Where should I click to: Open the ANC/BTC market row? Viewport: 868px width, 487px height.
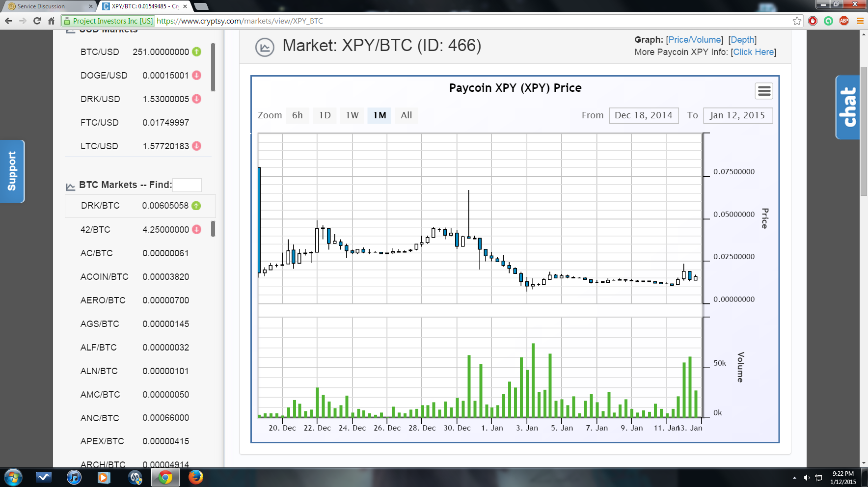140,418
